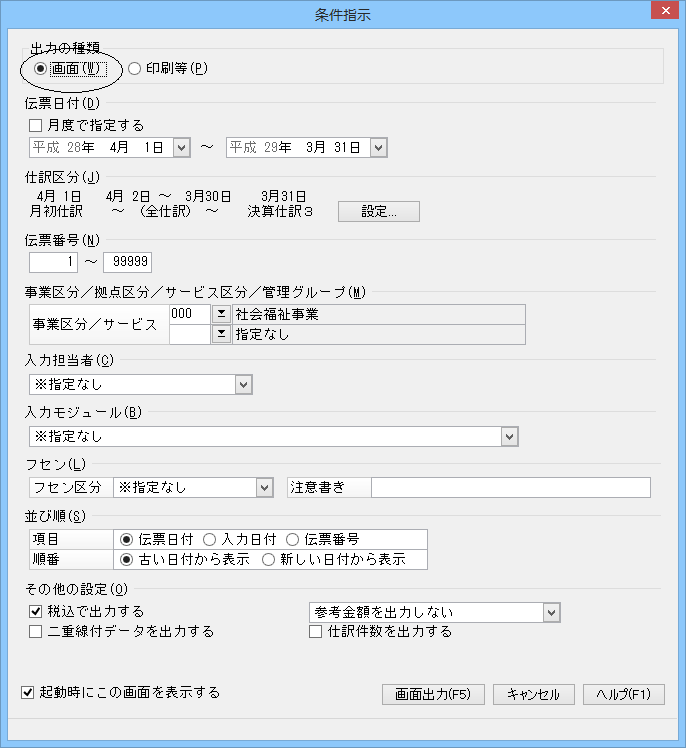Screen dimensions: 686x748
Task: Sort by 入力日付 radio option
Action: click(x=210, y=540)
